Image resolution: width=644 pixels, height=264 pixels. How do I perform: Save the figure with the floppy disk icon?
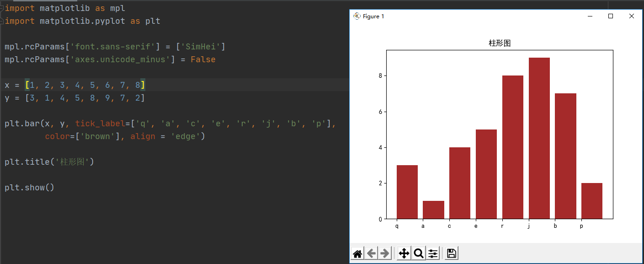point(452,253)
